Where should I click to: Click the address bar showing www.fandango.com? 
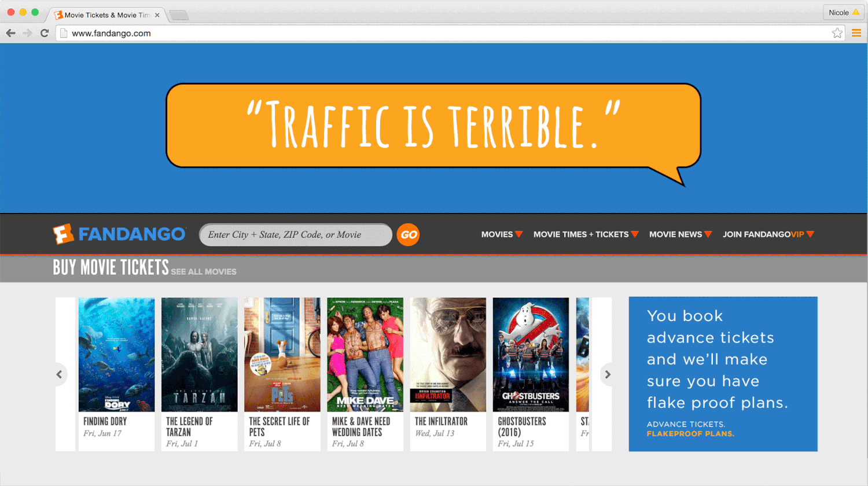(x=450, y=33)
